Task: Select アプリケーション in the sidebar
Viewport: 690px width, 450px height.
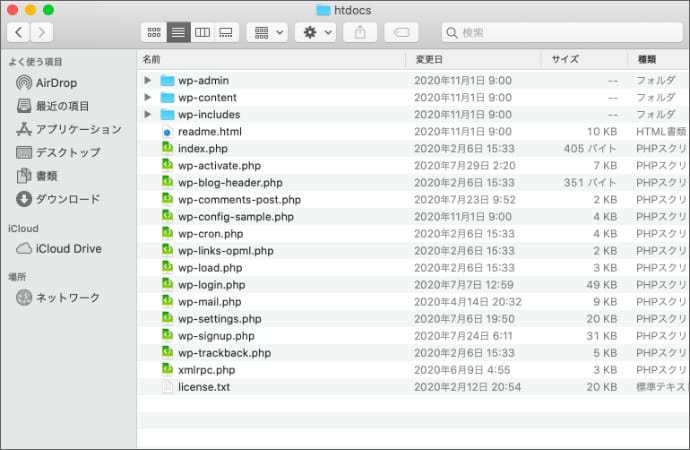Action: click(x=78, y=130)
